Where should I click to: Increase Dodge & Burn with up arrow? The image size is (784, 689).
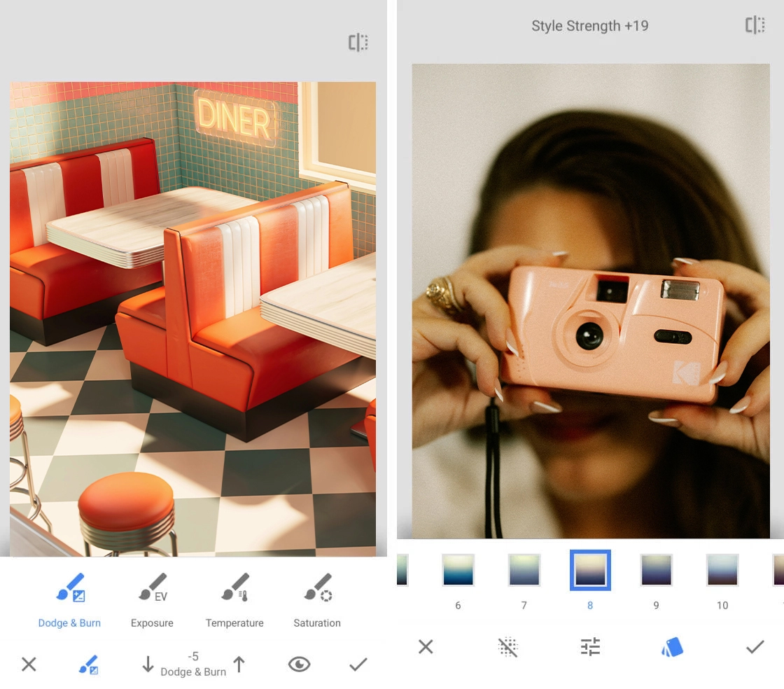(x=239, y=664)
